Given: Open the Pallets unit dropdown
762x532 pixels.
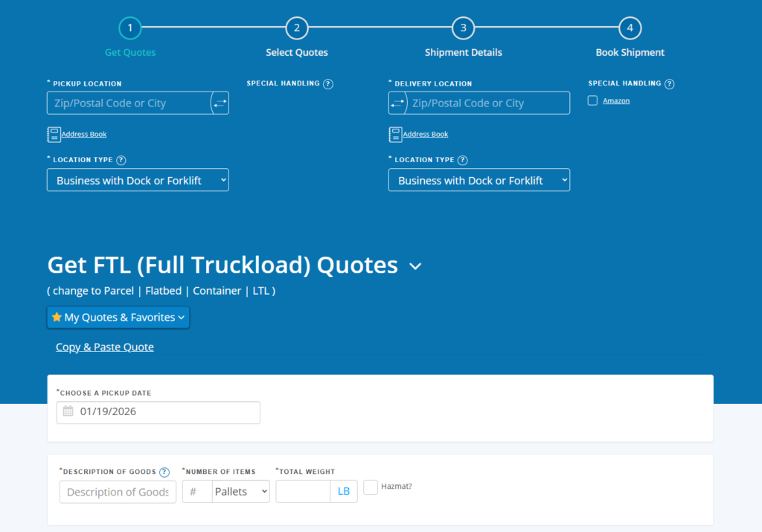Looking at the screenshot, I should point(240,491).
